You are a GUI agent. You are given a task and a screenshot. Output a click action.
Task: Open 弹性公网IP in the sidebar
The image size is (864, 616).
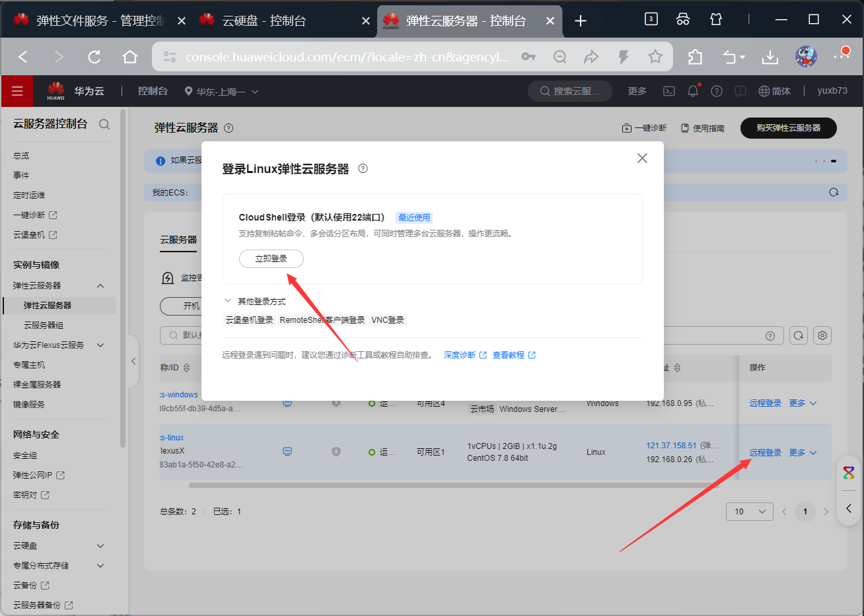[x=39, y=475]
